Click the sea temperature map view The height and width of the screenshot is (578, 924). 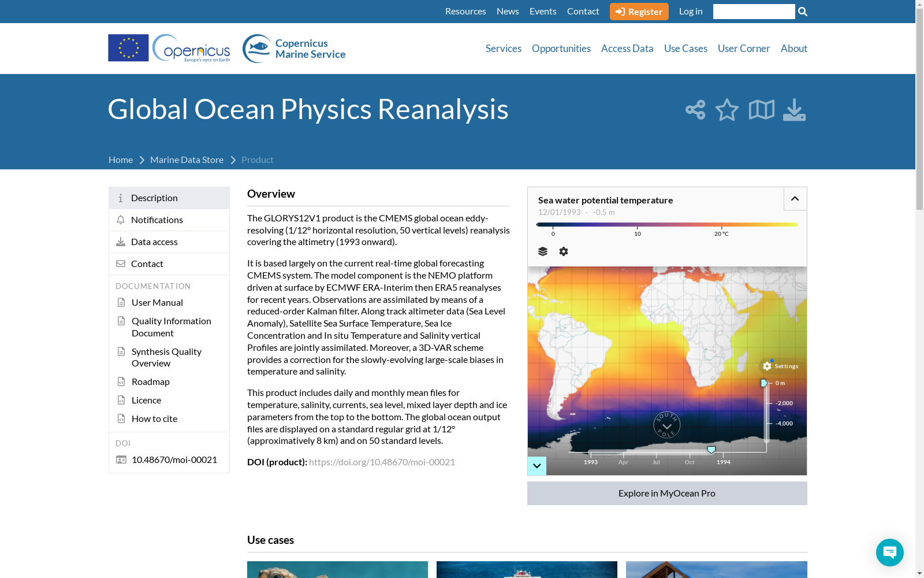coord(667,370)
